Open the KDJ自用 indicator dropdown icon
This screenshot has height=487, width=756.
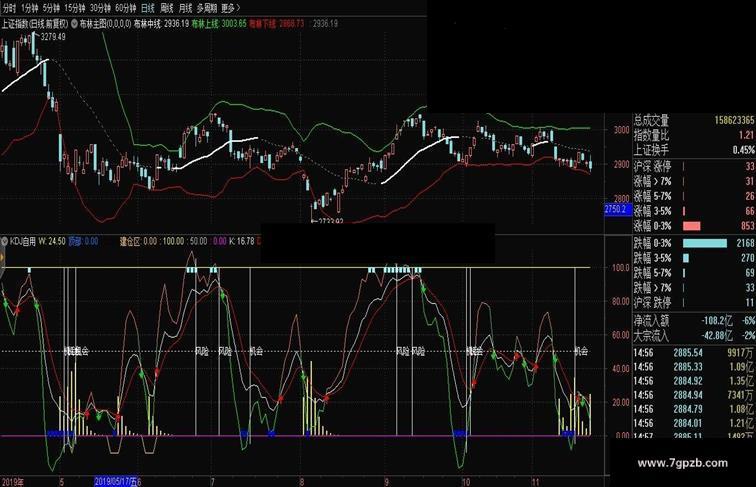(x=5, y=240)
